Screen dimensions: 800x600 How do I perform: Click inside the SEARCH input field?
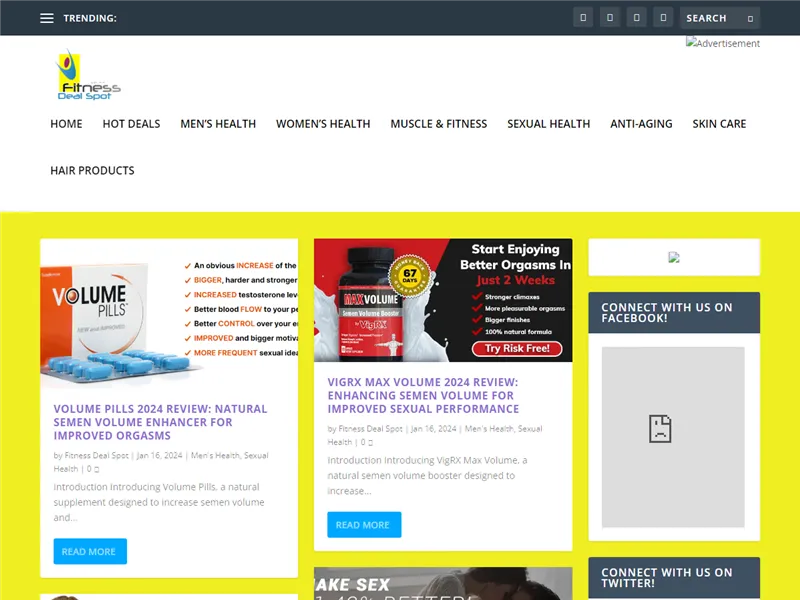706,17
